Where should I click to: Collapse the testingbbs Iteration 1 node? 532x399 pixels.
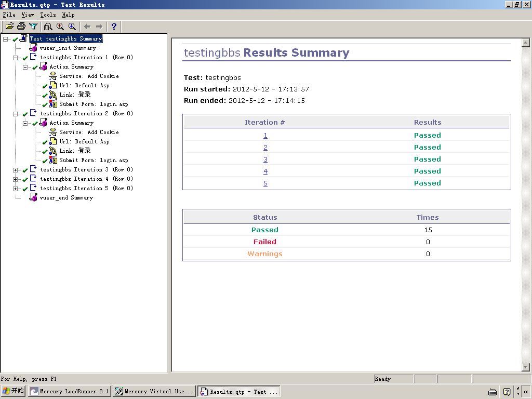click(15, 58)
